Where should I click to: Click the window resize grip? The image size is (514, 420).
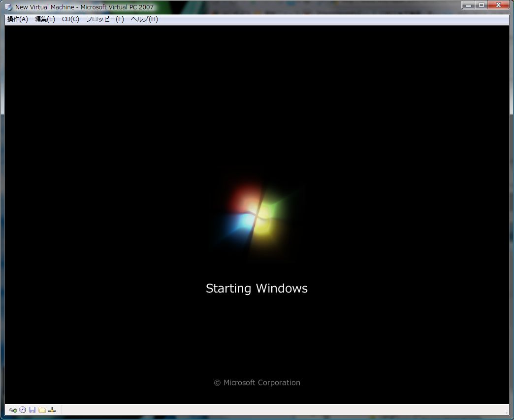(x=506, y=413)
